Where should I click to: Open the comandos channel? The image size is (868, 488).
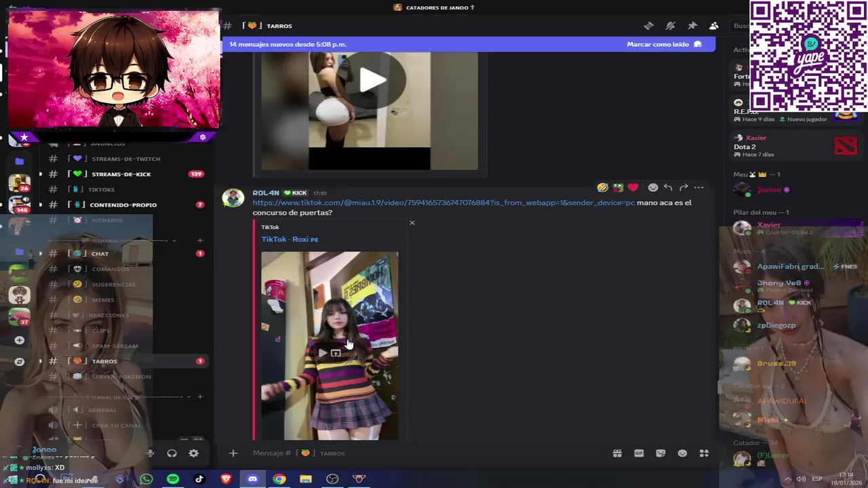(x=110, y=269)
